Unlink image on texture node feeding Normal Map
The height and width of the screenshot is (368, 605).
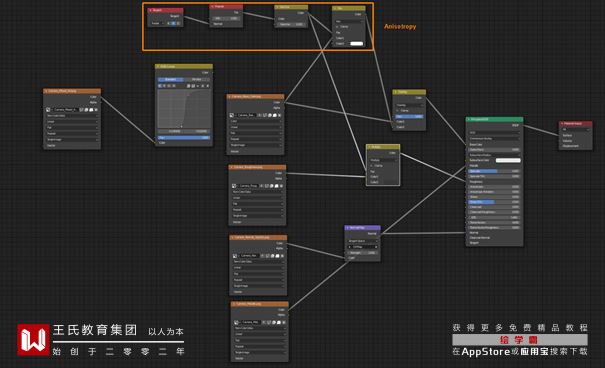pyautogui.click(x=282, y=256)
